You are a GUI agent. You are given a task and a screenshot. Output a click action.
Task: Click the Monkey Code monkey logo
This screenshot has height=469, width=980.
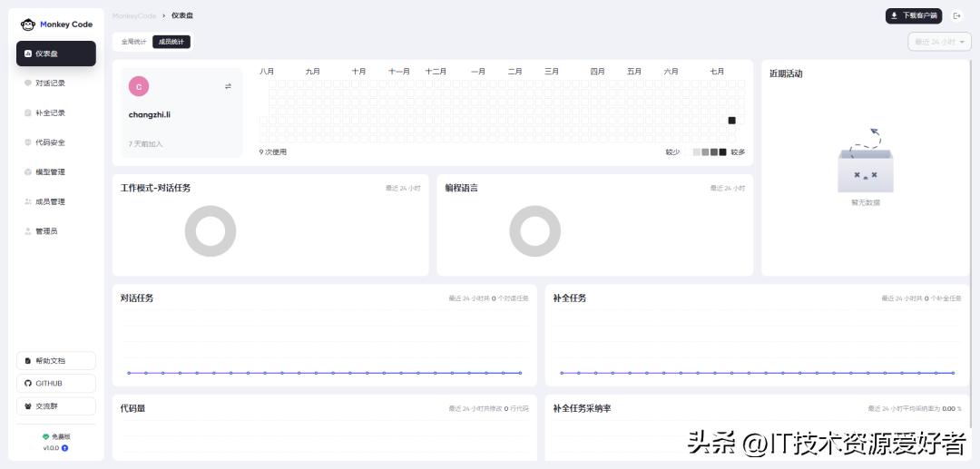click(27, 24)
